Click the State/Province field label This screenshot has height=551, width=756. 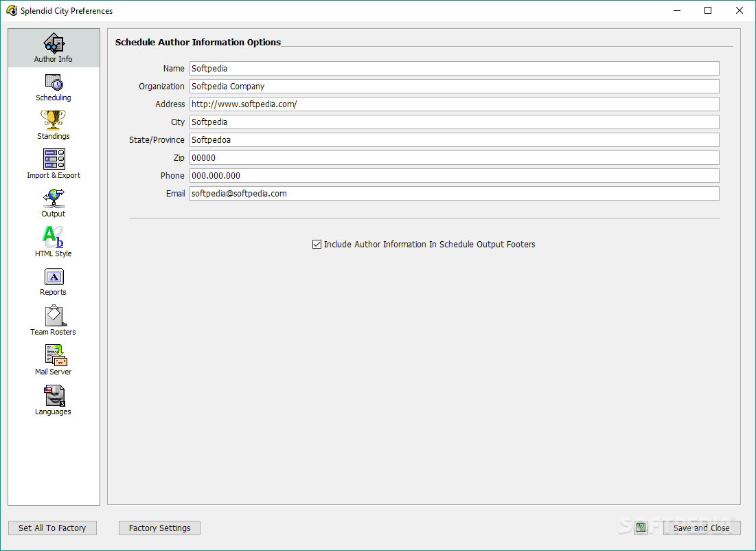tap(157, 140)
